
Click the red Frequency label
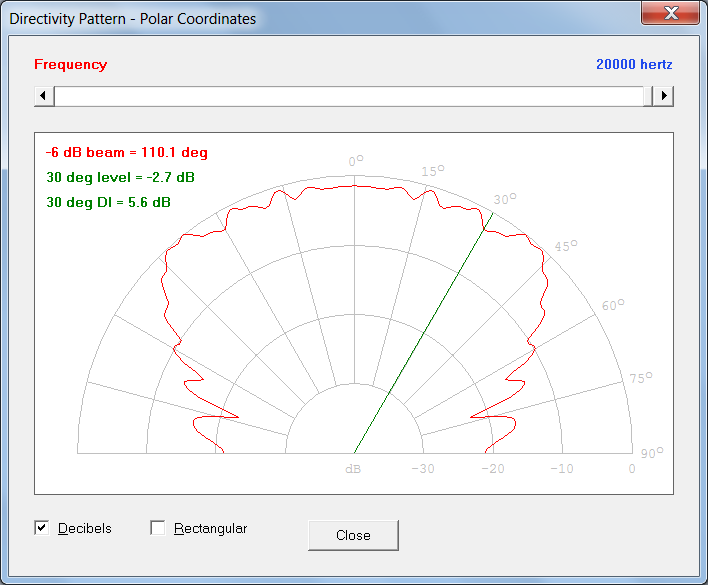[70, 65]
